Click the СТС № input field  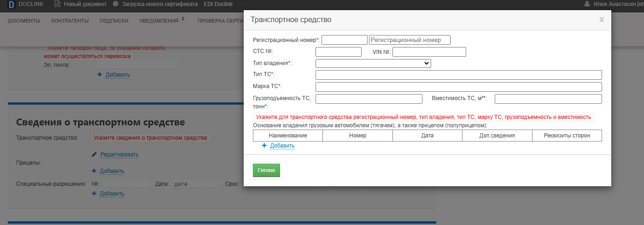click(339, 52)
